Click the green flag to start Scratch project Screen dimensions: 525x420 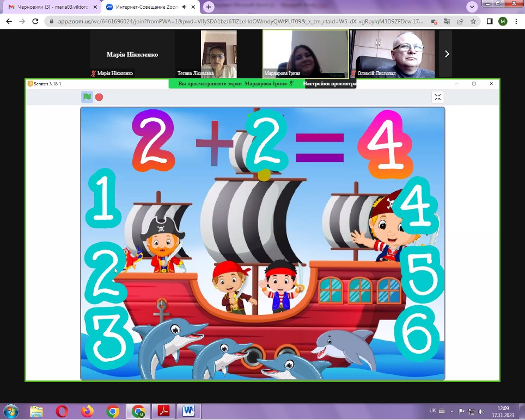87,97
